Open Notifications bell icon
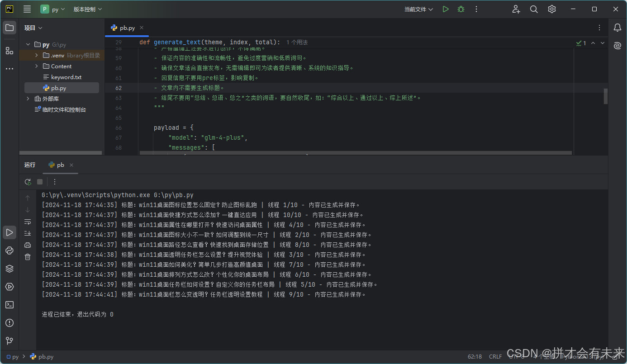The width and height of the screenshot is (627, 364). point(617,28)
